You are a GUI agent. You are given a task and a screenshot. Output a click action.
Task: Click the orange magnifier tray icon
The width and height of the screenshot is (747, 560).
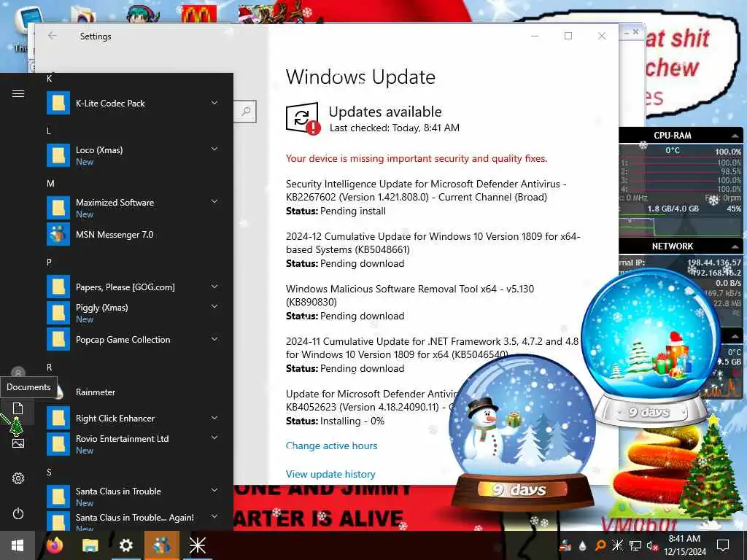coord(600,545)
